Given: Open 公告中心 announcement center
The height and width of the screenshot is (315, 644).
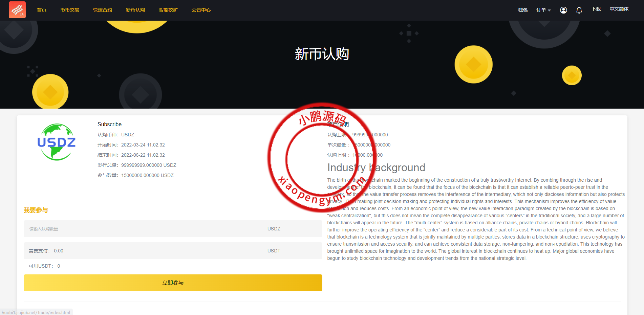Looking at the screenshot, I should pyautogui.click(x=201, y=10).
